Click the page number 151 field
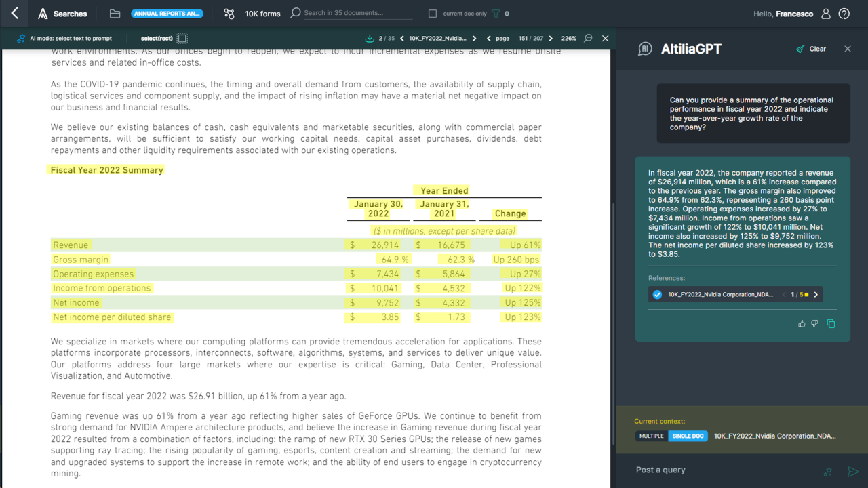This screenshot has width=868, height=488. click(523, 39)
